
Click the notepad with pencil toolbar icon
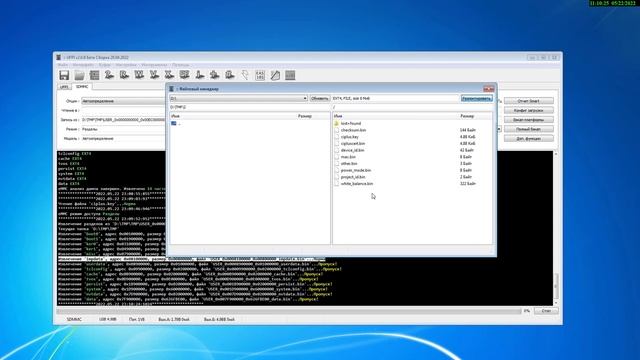[275, 75]
